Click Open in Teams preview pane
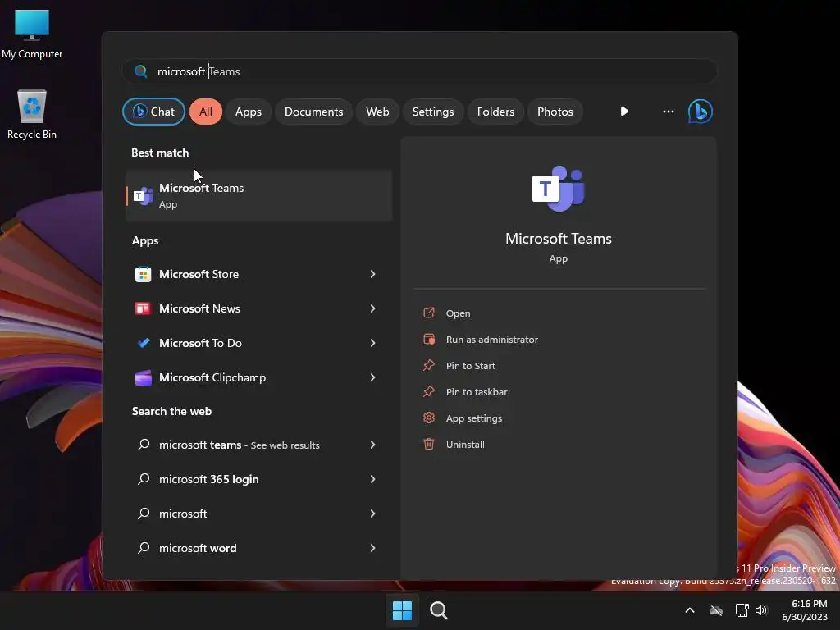The width and height of the screenshot is (840, 630). click(x=458, y=313)
